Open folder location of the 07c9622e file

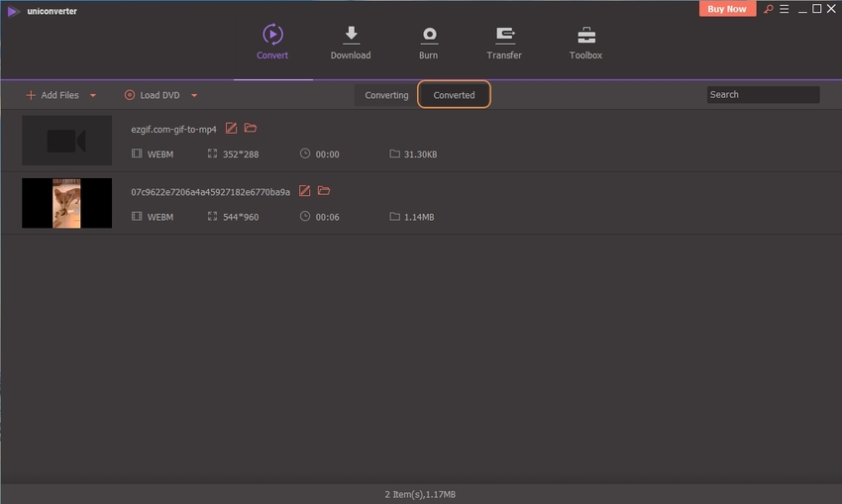click(x=324, y=191)
